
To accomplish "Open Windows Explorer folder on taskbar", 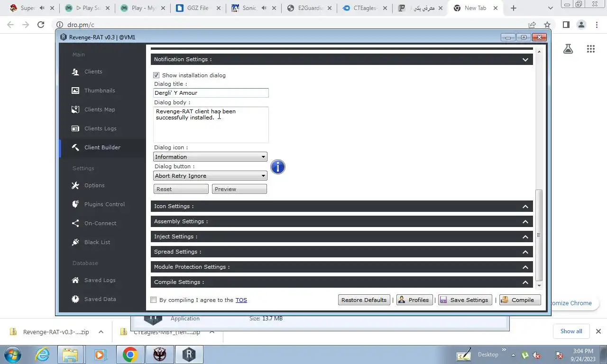I will (x=70, y=355).
